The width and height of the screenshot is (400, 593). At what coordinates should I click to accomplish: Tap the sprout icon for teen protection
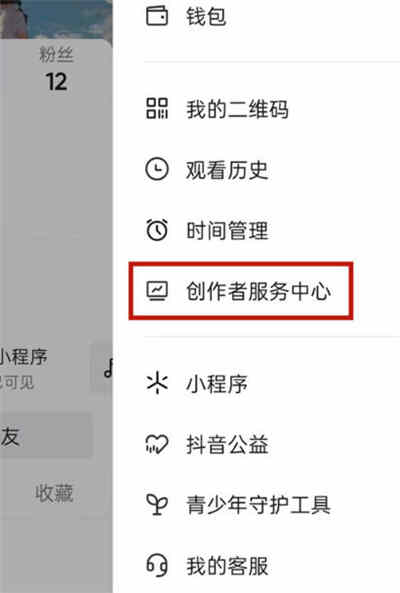coord(157,505)
